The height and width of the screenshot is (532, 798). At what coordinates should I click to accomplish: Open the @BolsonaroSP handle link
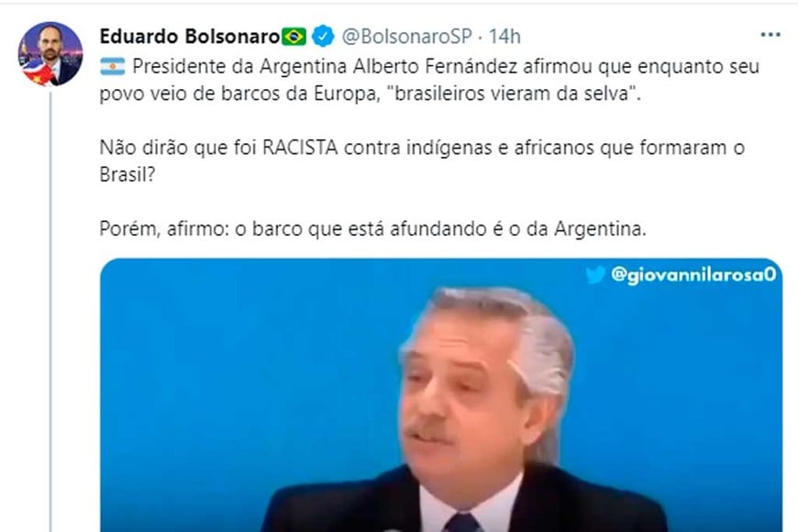coord(406,37)
